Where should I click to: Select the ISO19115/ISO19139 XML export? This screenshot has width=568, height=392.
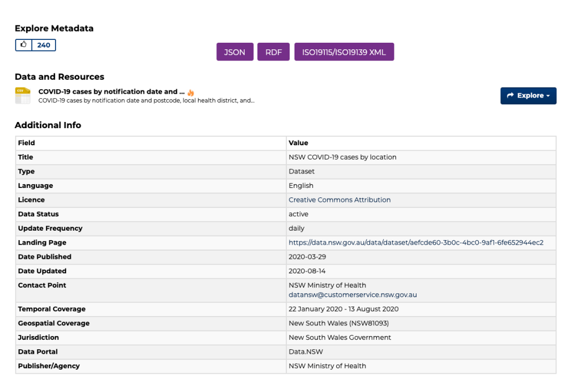coord(344,52)
